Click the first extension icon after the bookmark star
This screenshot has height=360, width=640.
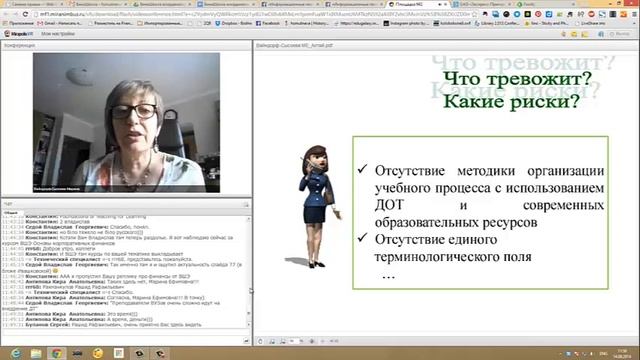485,14
